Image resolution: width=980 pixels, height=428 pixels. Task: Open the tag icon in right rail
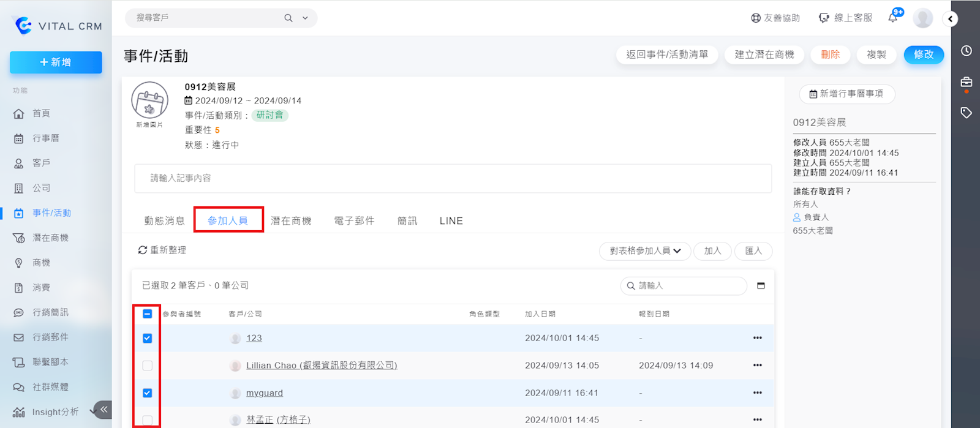coord(967,113)
